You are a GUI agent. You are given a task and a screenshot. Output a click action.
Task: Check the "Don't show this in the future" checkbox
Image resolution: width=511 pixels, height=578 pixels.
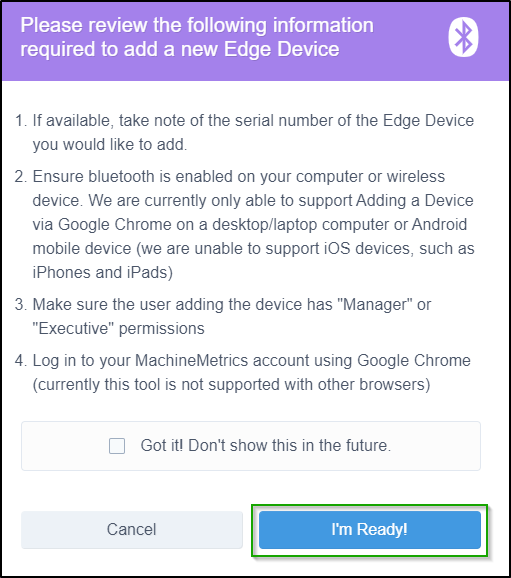coord(117,446)
